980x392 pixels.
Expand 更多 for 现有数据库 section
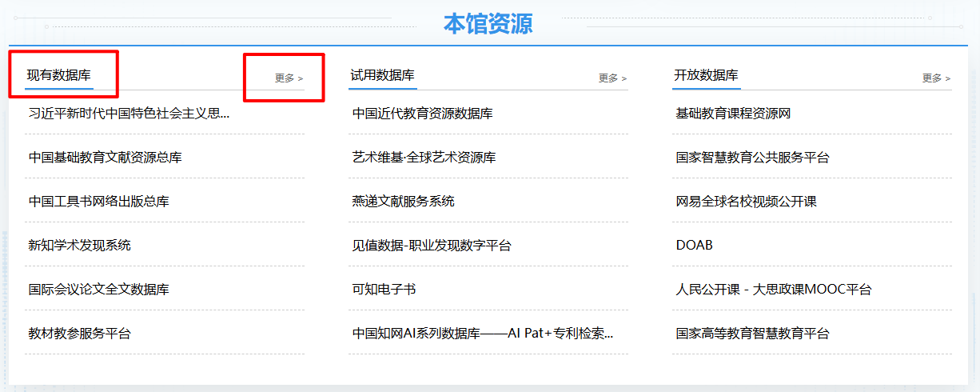[x=289, y=78]
